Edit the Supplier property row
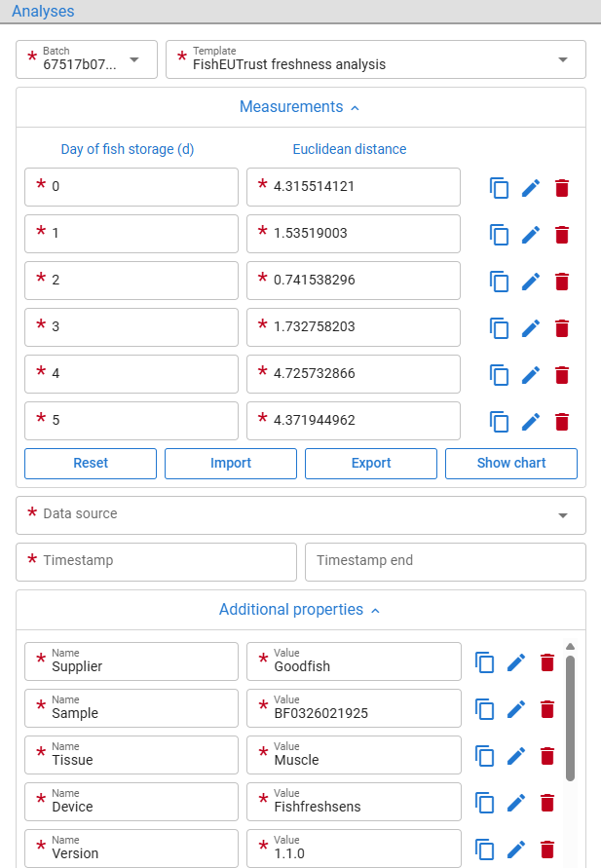Image resolution: width=601 pixels, height=868 pixels. (x=516, y=662)
